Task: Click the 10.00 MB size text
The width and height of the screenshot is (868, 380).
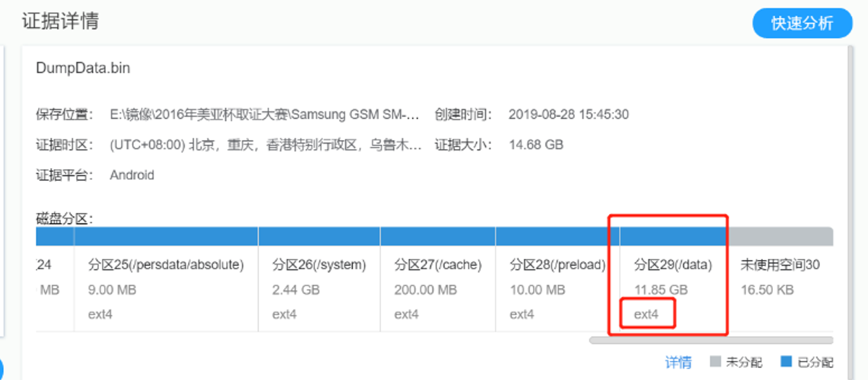Action: (x=537, y=290)
